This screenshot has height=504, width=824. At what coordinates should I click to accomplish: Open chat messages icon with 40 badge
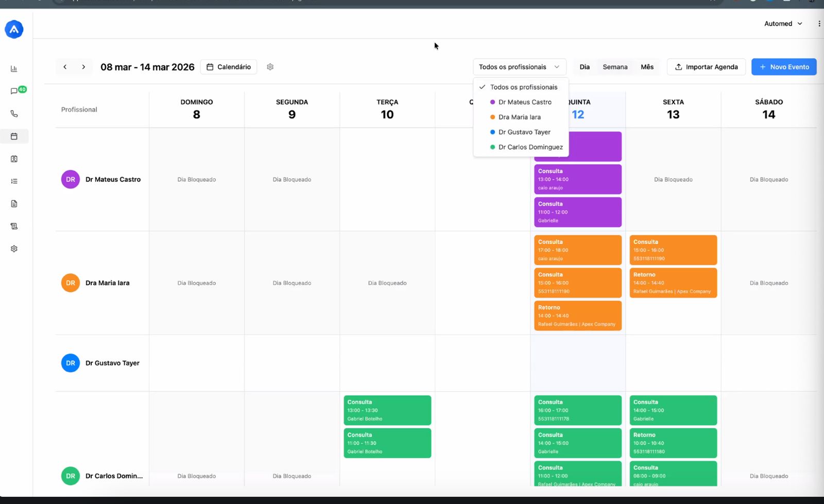pos(15,91)
